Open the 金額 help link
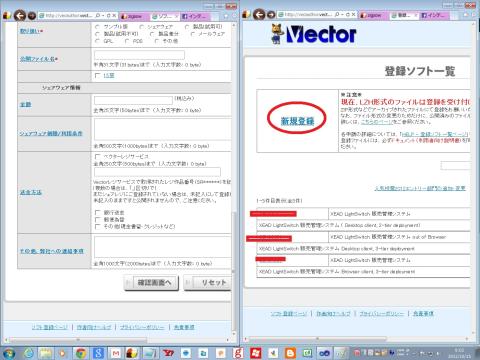 (26, 104)
